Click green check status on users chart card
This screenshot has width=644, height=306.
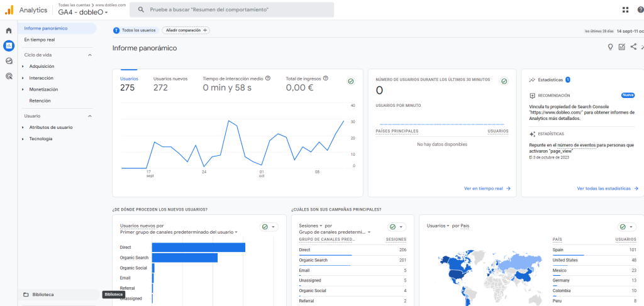[x=350, y=81]
